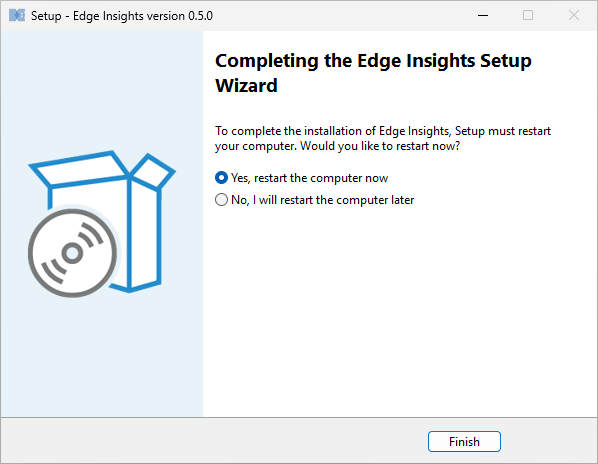Click the "No, I will restart the computer later" label
Screen dimensions: 598x464
pos(323,200)
